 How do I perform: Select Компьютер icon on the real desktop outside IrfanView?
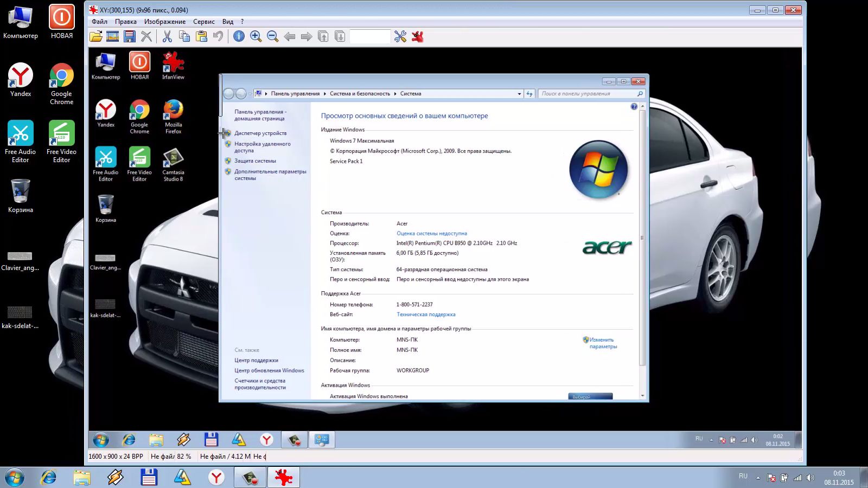point(21,23)
